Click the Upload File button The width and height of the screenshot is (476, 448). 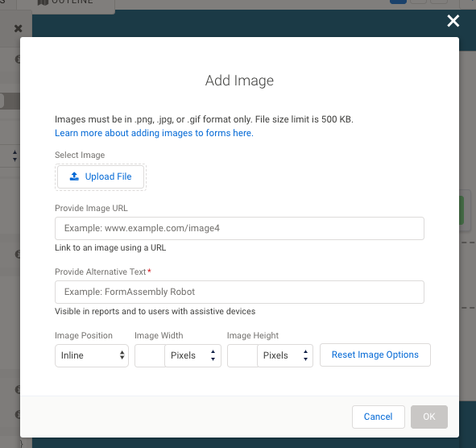click(x=101, y=176)
